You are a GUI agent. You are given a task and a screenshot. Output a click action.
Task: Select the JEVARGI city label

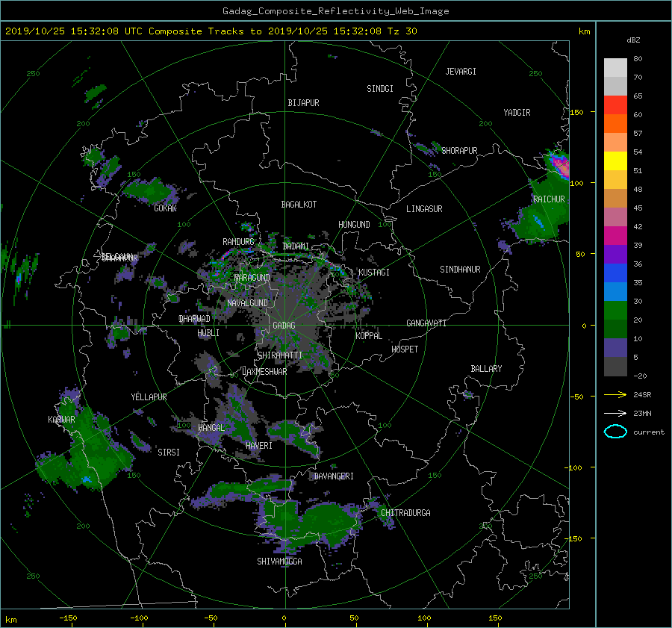coord(461,72)
